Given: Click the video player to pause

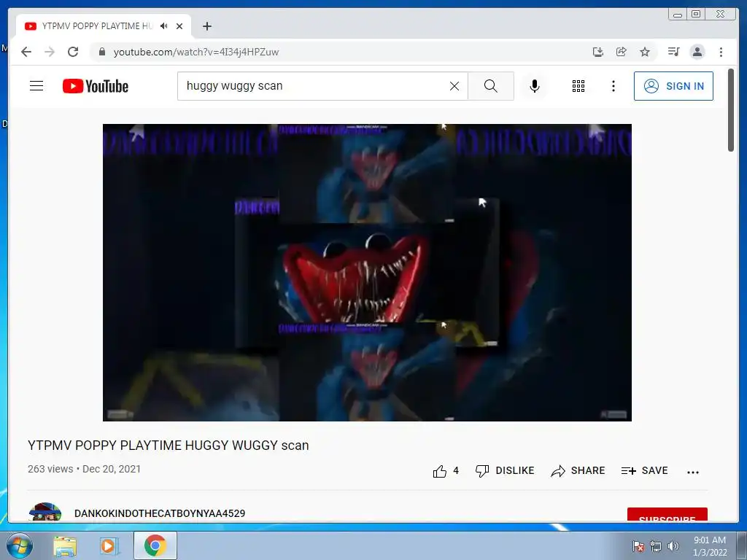Looking at the screenshot, I should 368,273.
